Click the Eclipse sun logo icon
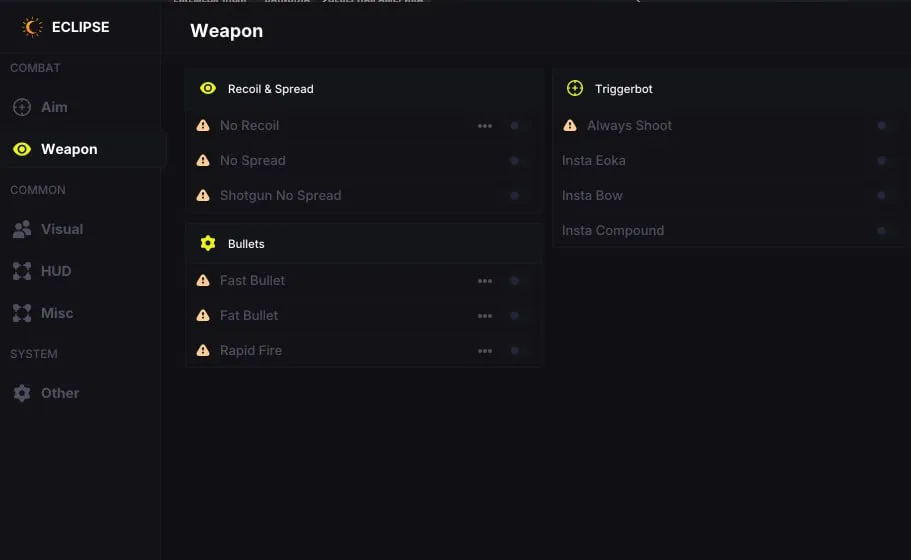 click(x=32, y=27)
